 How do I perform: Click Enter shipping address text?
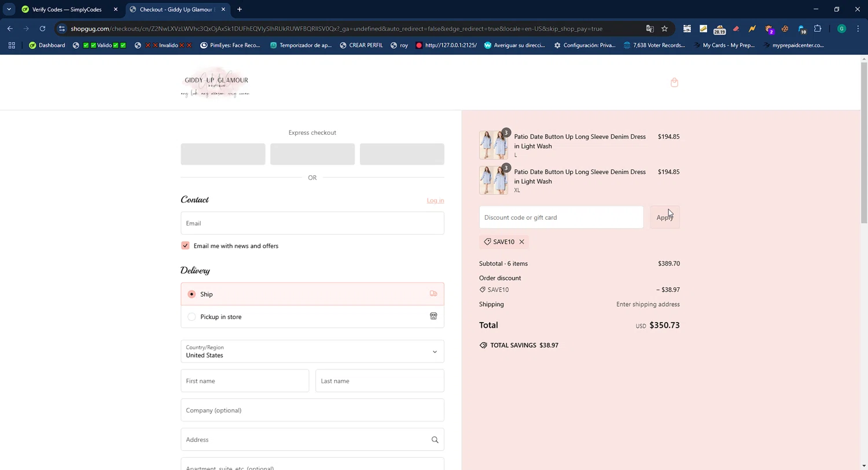(x=648, y=304)
